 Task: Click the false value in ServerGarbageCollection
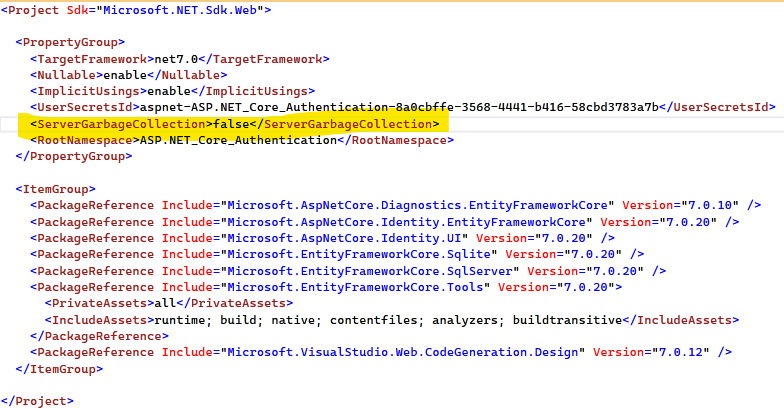point(231,124)
